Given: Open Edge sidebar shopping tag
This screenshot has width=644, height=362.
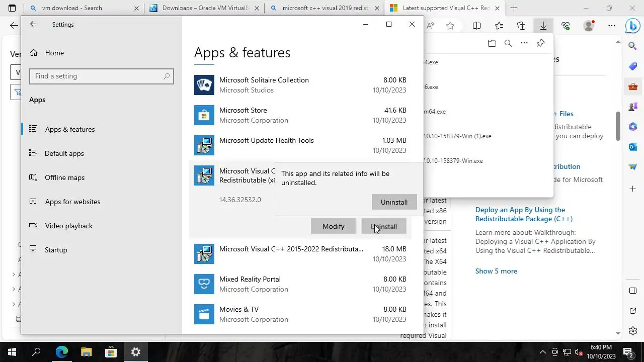Looking at the screenshot, I should (633, 66).
